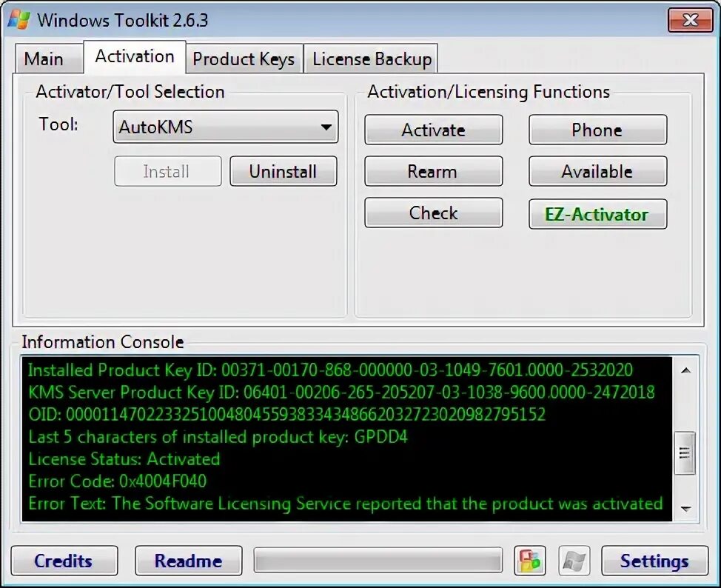Choose Phone activation button
The width and height of the screenshot is (721, 588).
pyautogui.click(x=597, y=130)
